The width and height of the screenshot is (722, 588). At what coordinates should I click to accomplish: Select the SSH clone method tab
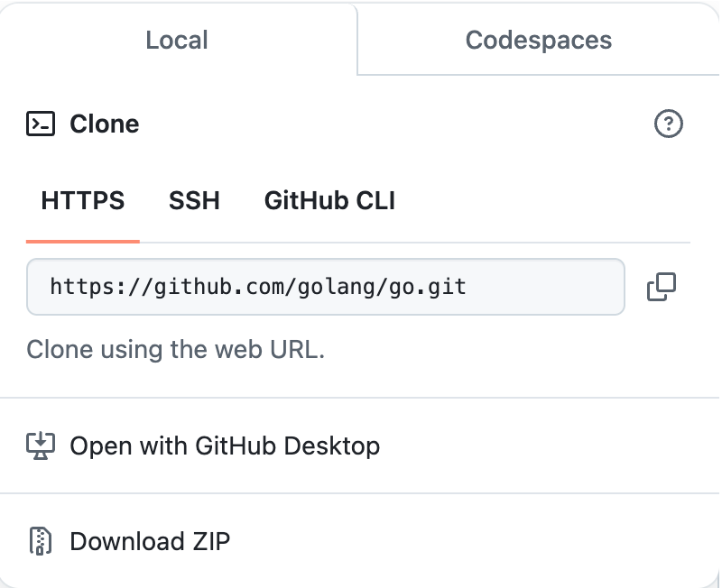click(194, 200)
